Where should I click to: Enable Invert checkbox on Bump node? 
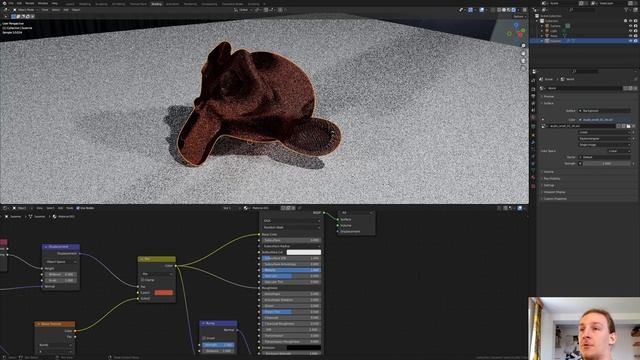pos(204,338)
